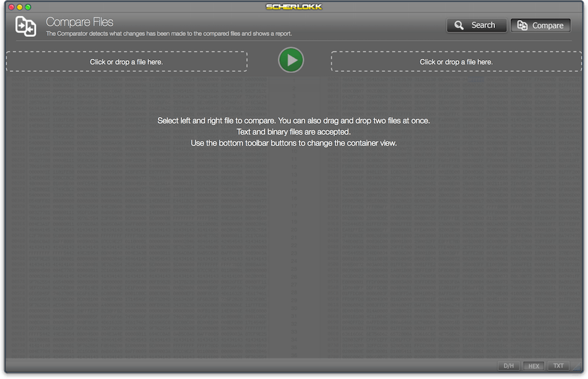
Task: Click the window resize grip corner
Action: click(577, 367)
